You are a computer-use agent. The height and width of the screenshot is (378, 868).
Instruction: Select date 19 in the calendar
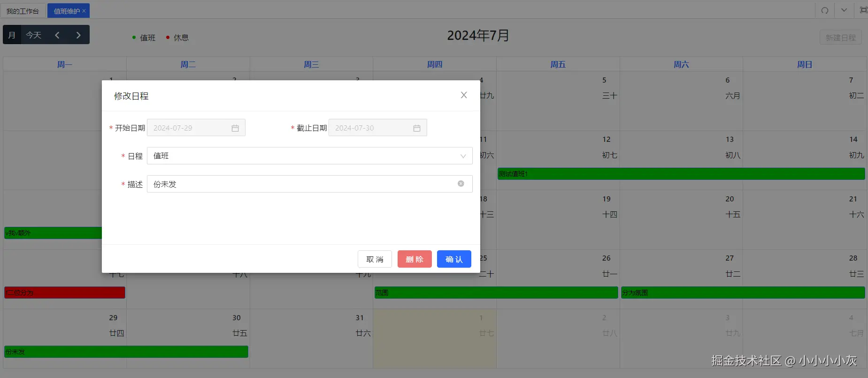[607, 199]
